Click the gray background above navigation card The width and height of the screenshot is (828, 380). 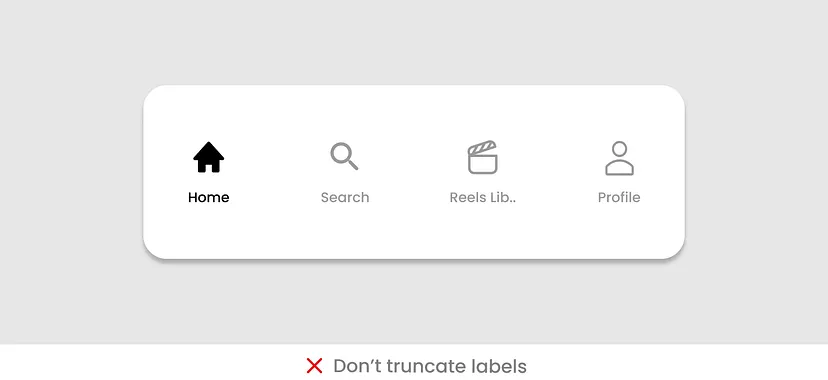(414, 42)
